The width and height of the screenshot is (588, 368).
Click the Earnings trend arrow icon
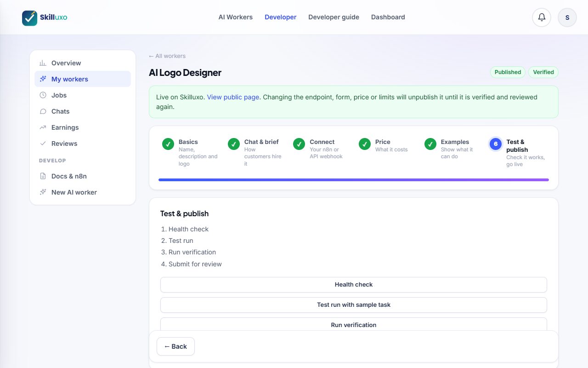(x=43, y=127)
